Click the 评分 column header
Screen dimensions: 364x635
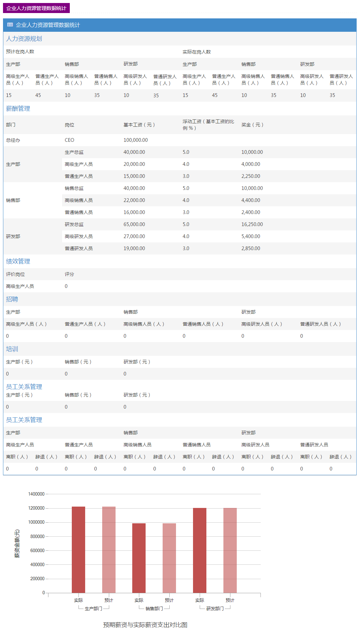click(69, 274)
